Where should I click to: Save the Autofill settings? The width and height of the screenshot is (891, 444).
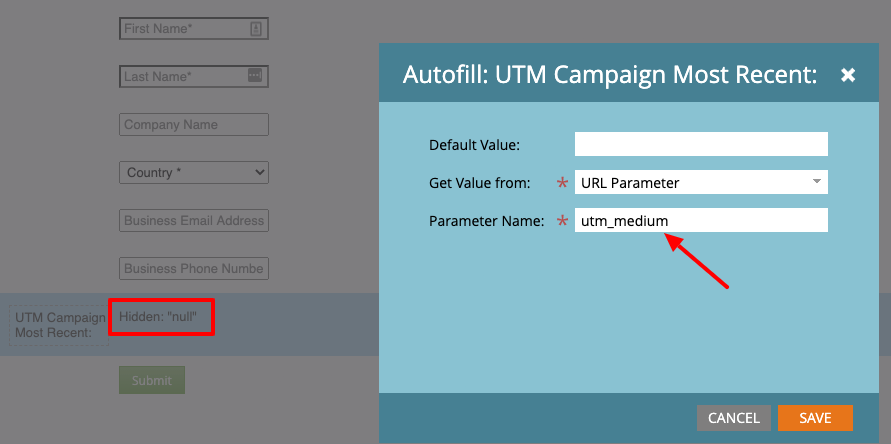click(815, 418)
